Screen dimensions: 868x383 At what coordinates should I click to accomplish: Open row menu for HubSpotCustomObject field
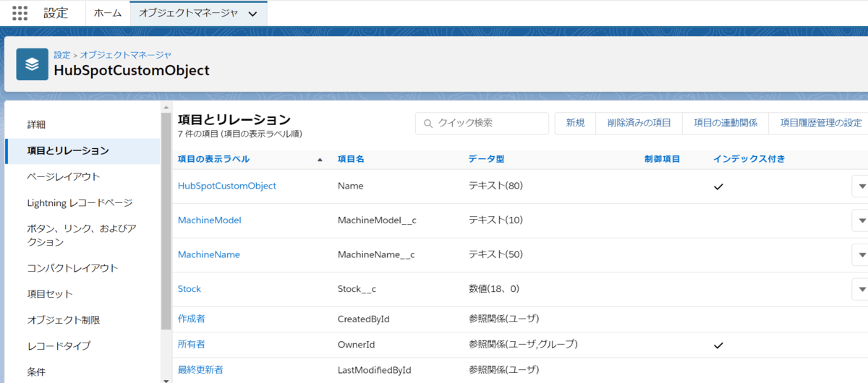tap(861, 186)
